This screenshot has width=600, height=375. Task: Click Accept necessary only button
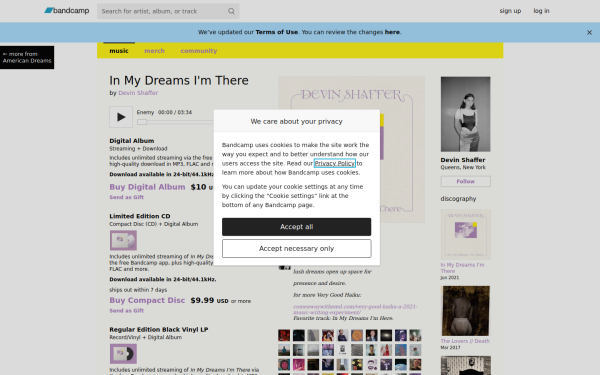[x=297, y=249]
